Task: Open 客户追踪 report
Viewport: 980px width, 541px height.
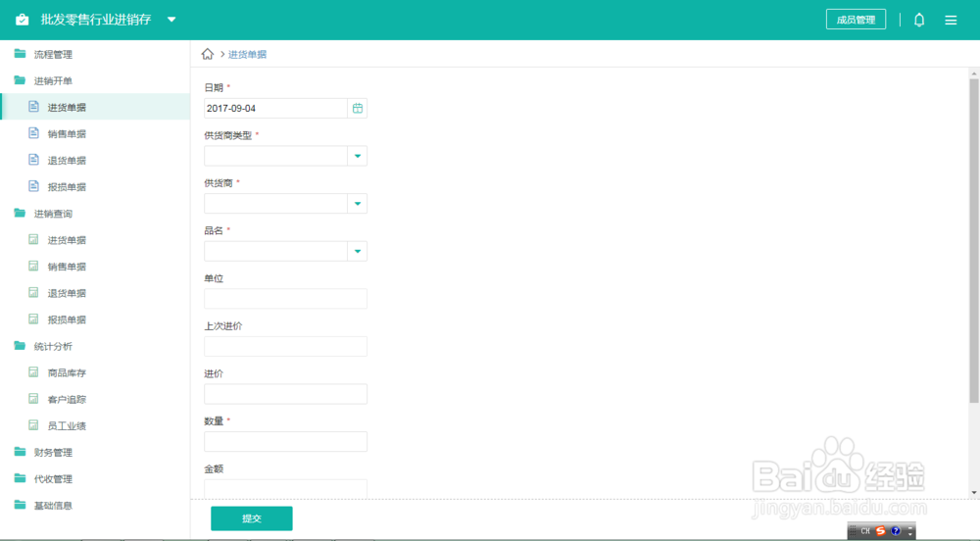Action: pyautogui.click(x=95, y=399)
